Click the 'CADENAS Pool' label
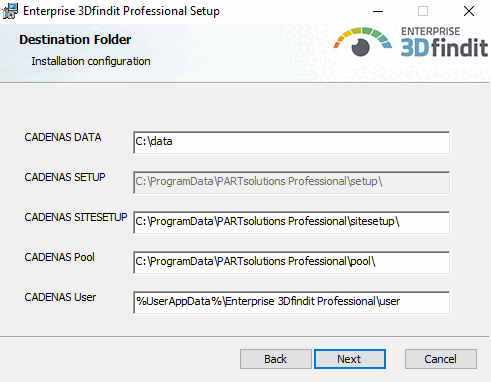The width and height of the screenshot is (491, 382). click(59, 257)
